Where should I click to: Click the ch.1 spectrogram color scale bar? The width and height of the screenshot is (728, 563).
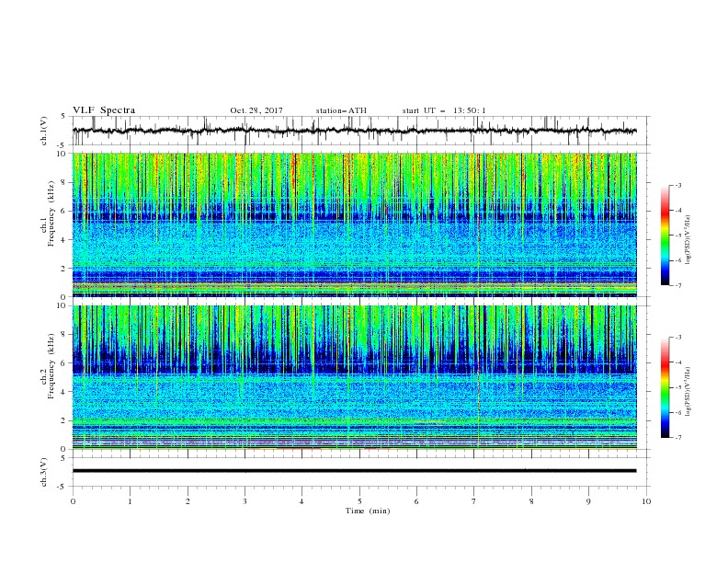click(x=665, y=236)
